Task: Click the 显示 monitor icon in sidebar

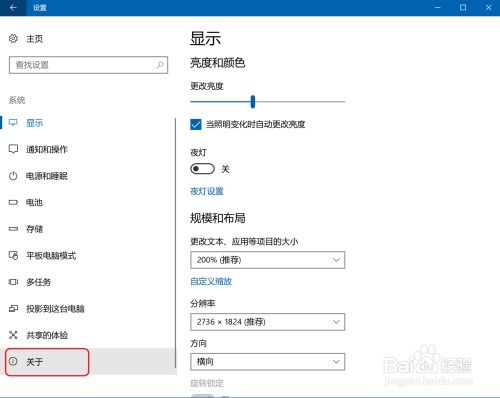Action: coord(13,123)
